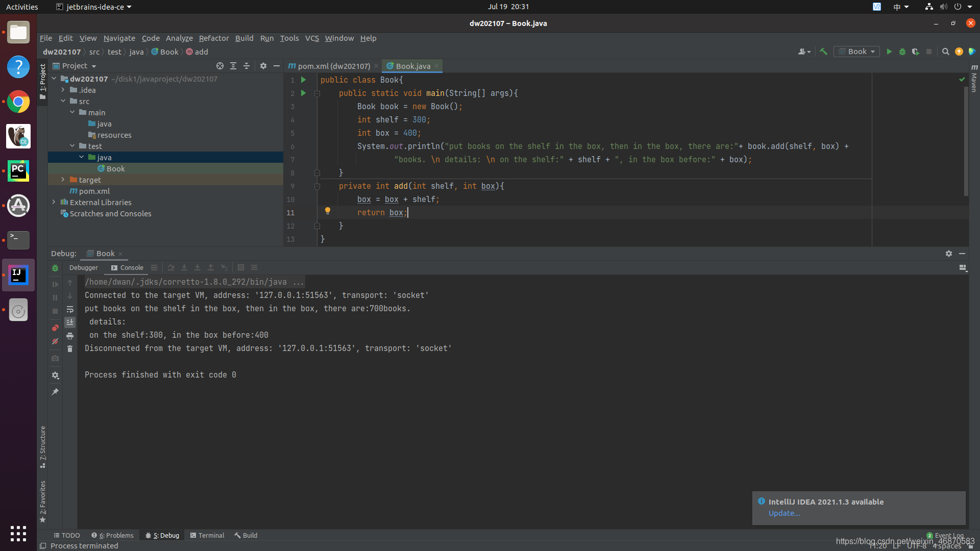Run class Book from line 1 gutter arrow

pos(304,80)
